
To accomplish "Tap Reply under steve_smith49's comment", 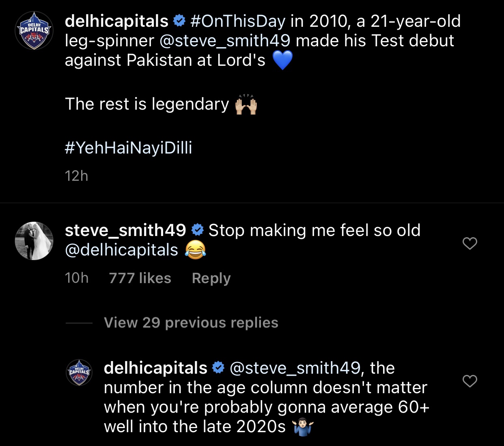I will click(x=211, y=278).
